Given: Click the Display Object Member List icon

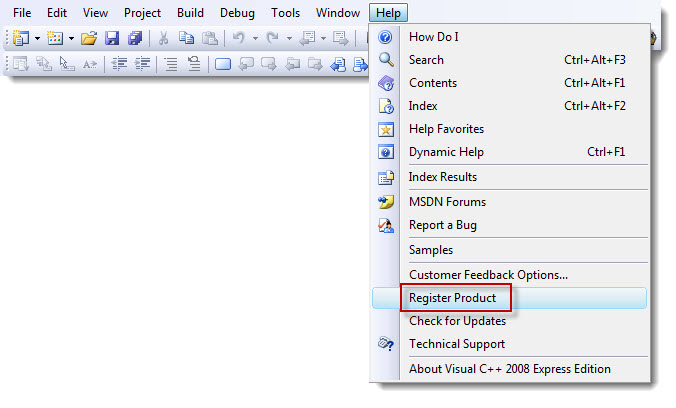Looking at the screenshot, I should coord(20,64).
